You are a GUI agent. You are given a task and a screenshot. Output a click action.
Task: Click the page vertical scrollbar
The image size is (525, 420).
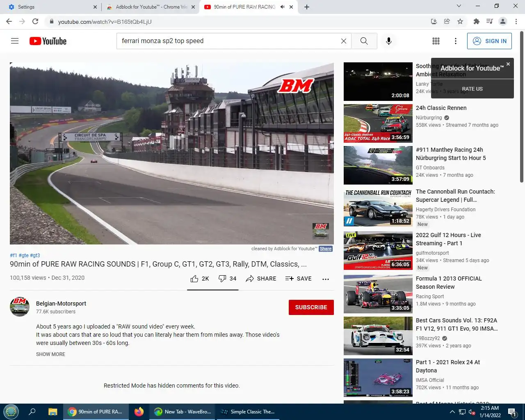click(522, 107)
